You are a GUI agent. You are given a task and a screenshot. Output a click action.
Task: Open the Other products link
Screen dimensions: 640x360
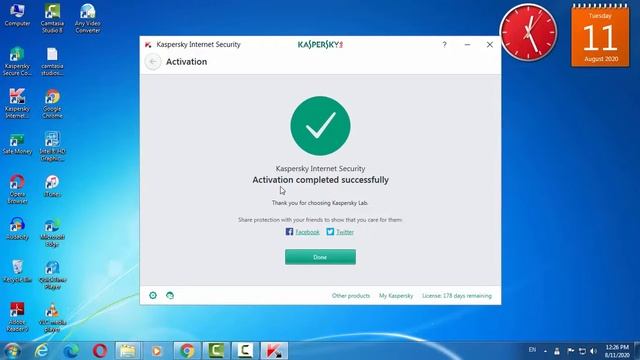[351, 296]
